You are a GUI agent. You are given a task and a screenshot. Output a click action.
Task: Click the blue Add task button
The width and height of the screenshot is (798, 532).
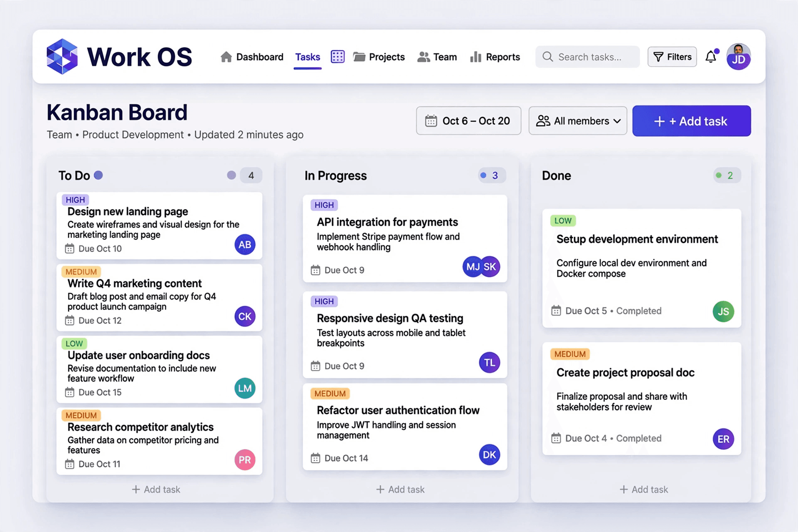point(692,121)
